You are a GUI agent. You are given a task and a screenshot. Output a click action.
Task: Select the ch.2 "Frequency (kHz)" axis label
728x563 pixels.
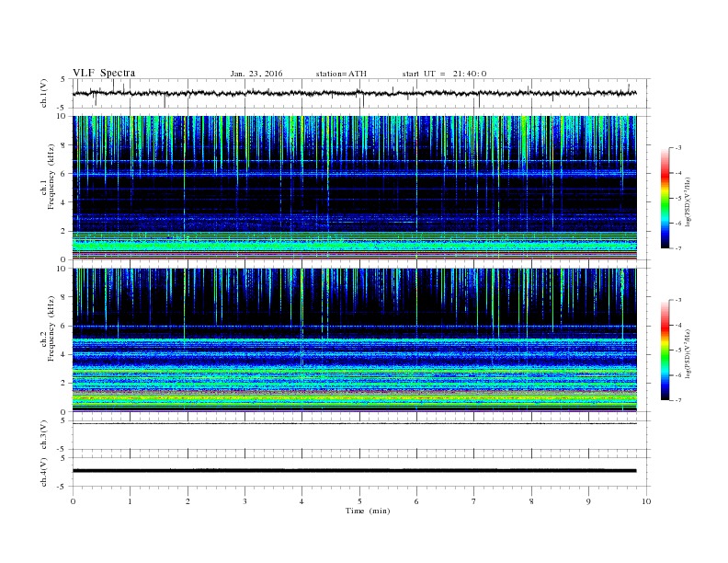[x=51, y=329]
